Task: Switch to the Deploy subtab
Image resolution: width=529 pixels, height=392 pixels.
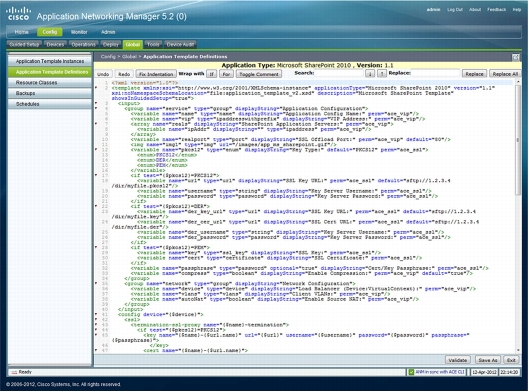Action: [x=110, y=45]
